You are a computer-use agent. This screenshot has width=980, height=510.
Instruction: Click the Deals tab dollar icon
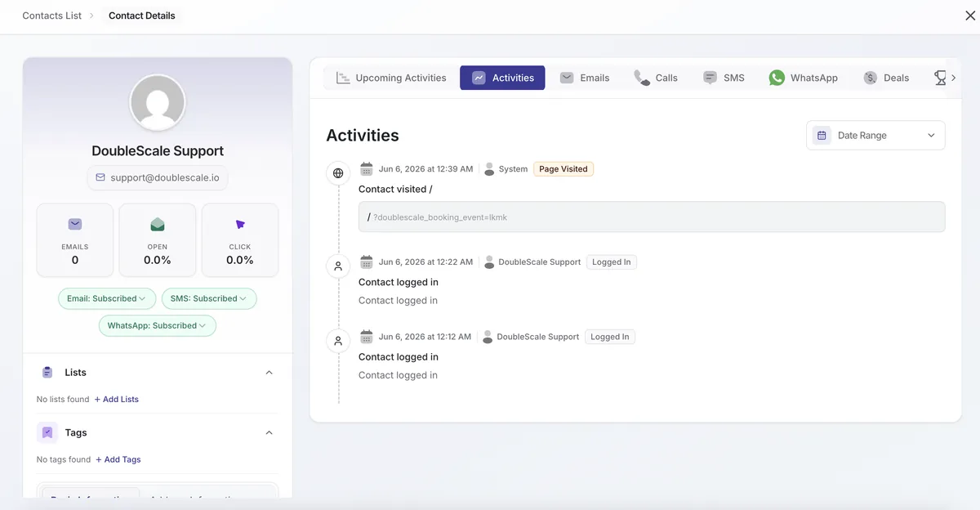(x=870, y=78)
